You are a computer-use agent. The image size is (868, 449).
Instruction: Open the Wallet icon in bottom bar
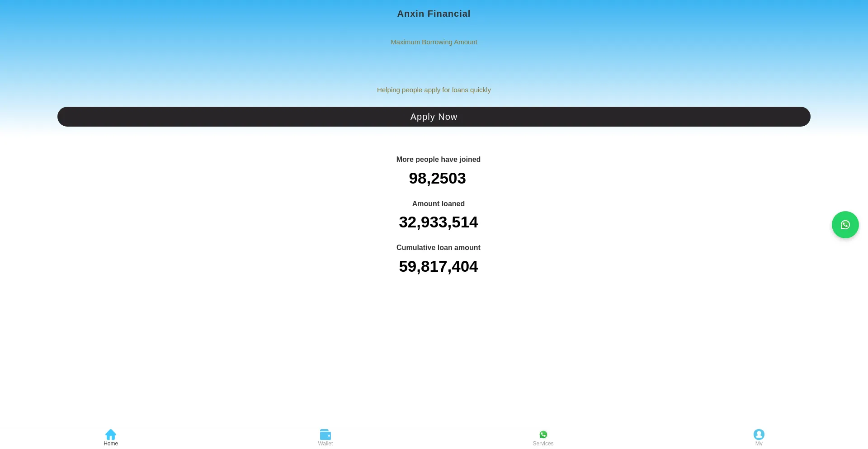325,435
